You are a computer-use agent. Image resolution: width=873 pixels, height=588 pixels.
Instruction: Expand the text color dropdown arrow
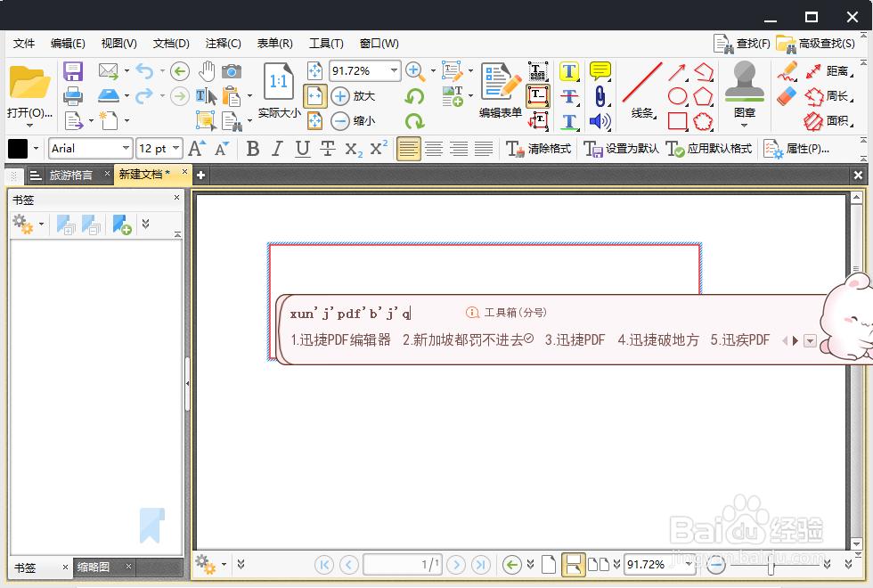[37, 149]
